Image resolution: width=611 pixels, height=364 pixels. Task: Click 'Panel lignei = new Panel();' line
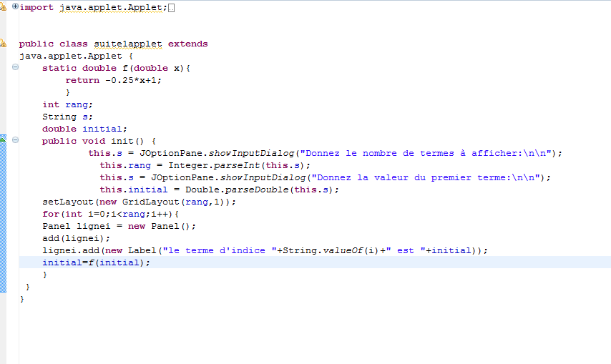pos(119,226)
